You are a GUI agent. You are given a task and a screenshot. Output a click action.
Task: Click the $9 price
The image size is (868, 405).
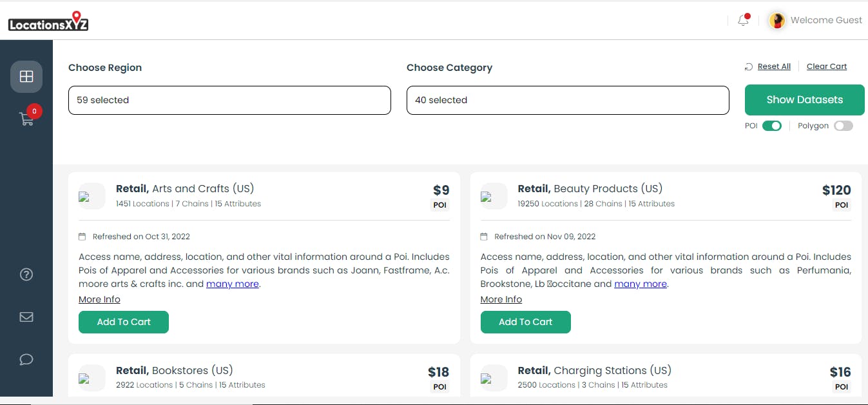coord(441,190)
